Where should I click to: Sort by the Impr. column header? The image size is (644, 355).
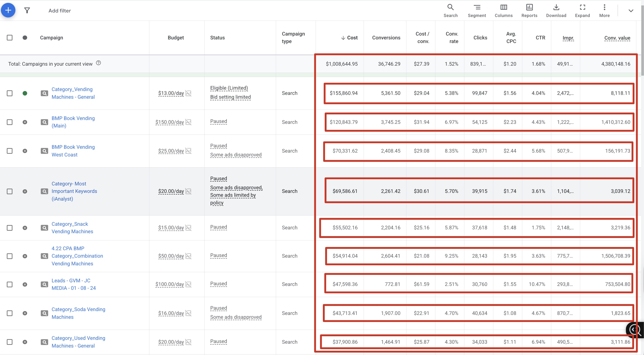(x=568, y=38)
